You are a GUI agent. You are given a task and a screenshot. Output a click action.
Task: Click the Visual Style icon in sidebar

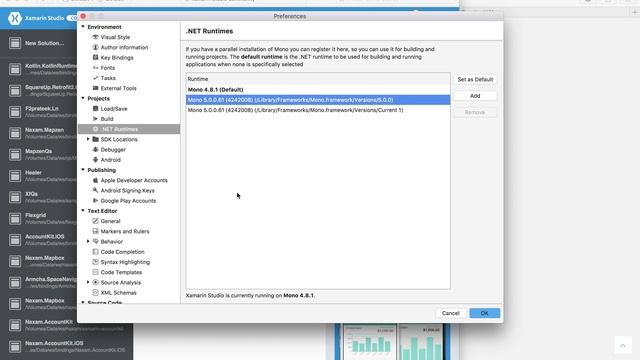[96, 37]
